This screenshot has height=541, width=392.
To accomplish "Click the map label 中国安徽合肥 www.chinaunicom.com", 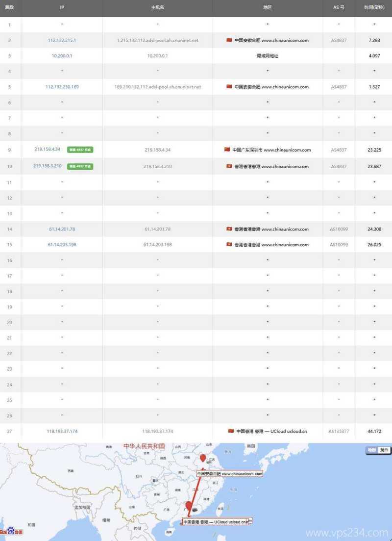I will 229,474.
